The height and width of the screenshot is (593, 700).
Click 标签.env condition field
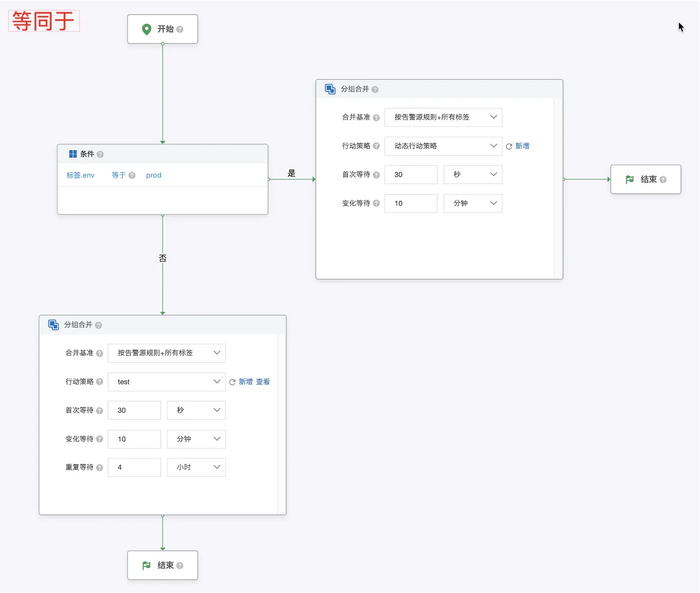[80, 175]
